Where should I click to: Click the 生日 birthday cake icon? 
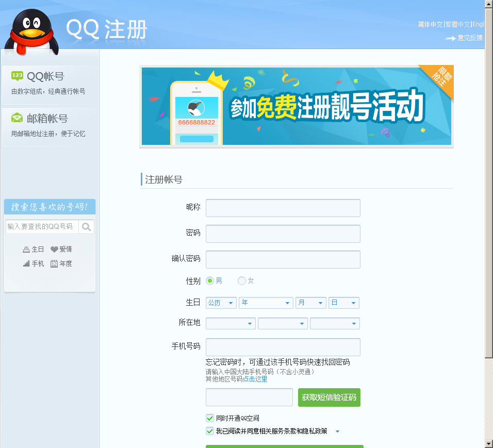(x=26, y=250)
